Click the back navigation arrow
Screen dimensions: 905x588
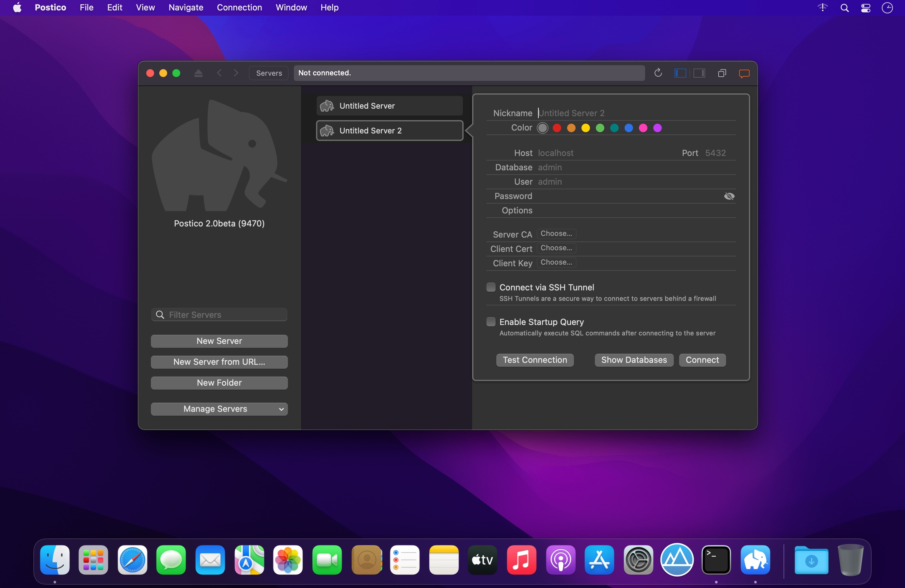(x=219, y=73)
